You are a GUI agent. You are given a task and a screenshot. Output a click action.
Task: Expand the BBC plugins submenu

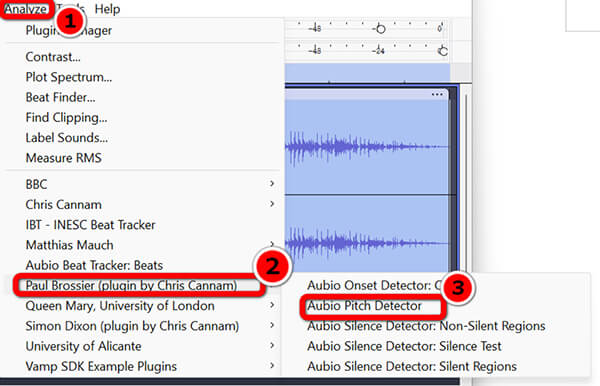142,184
